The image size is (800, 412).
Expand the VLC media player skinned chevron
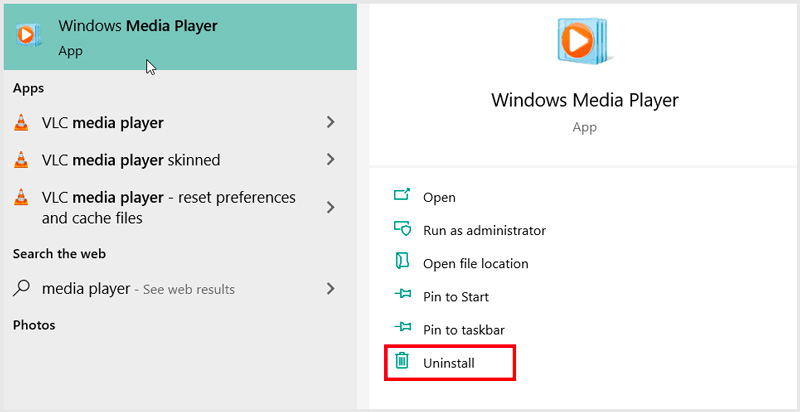[x=331, y=160]
